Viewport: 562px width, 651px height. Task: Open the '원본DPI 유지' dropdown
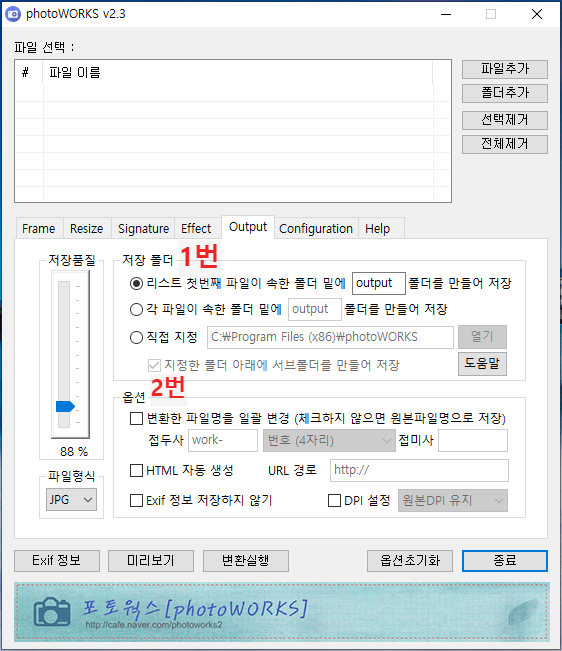(x=452, y=500)
